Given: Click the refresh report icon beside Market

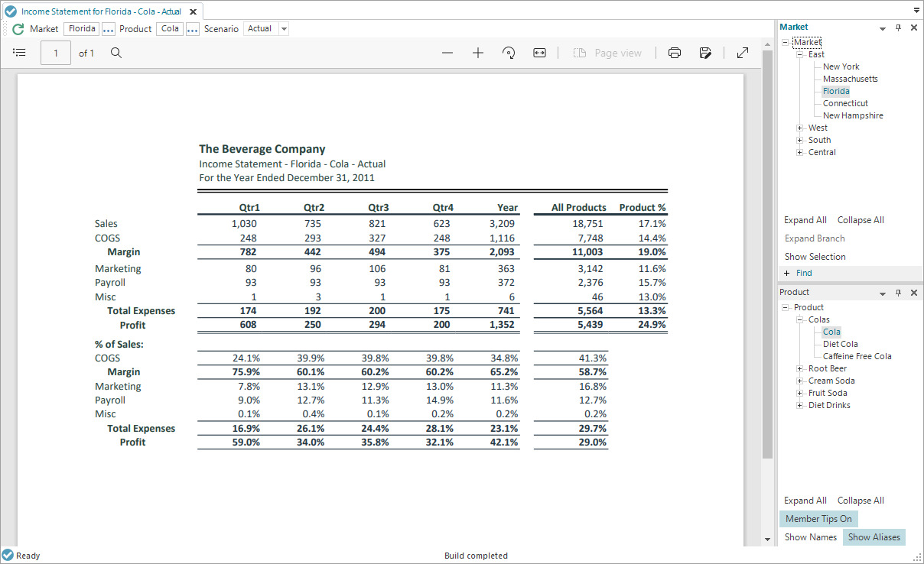Looking at the screenshot, I should pyautogui.click(x=18, y=29).
